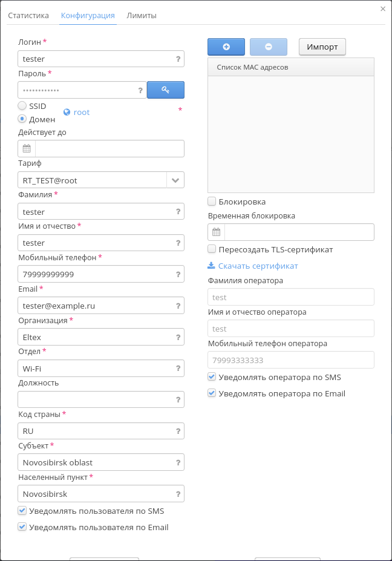Open the Лимиты tab

142,15
